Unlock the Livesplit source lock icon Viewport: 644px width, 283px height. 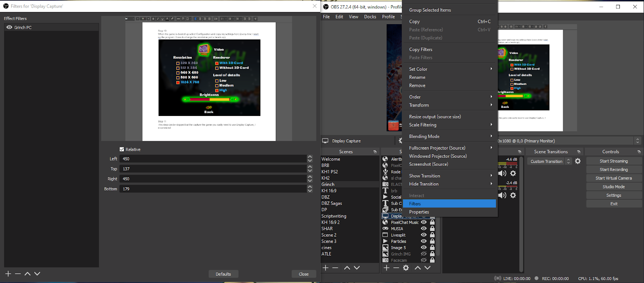432,235
